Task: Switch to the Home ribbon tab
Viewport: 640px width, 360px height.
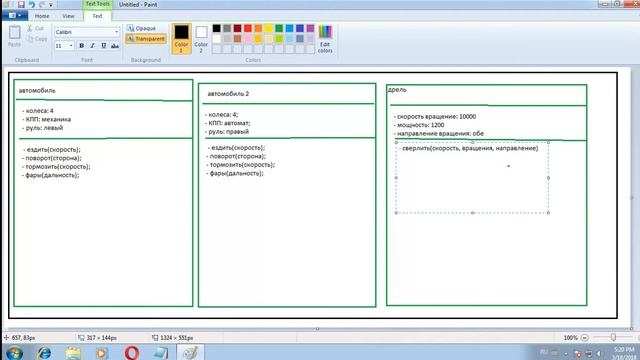Action: [x=42, y=16]
